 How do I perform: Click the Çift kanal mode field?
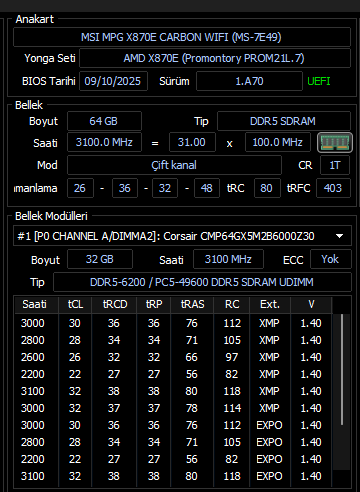click(174, 165)
